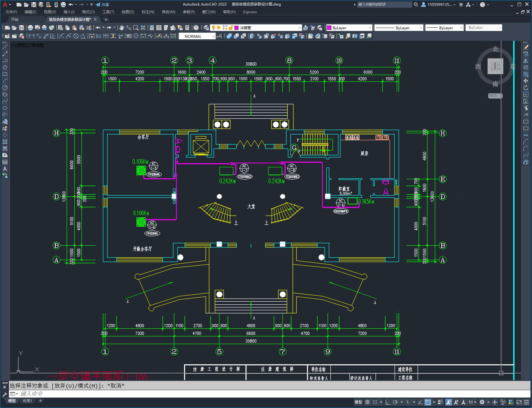This screenshot has height=408, width=532.
Task: Open the 格式(O) menu
Action: [89, 12]
